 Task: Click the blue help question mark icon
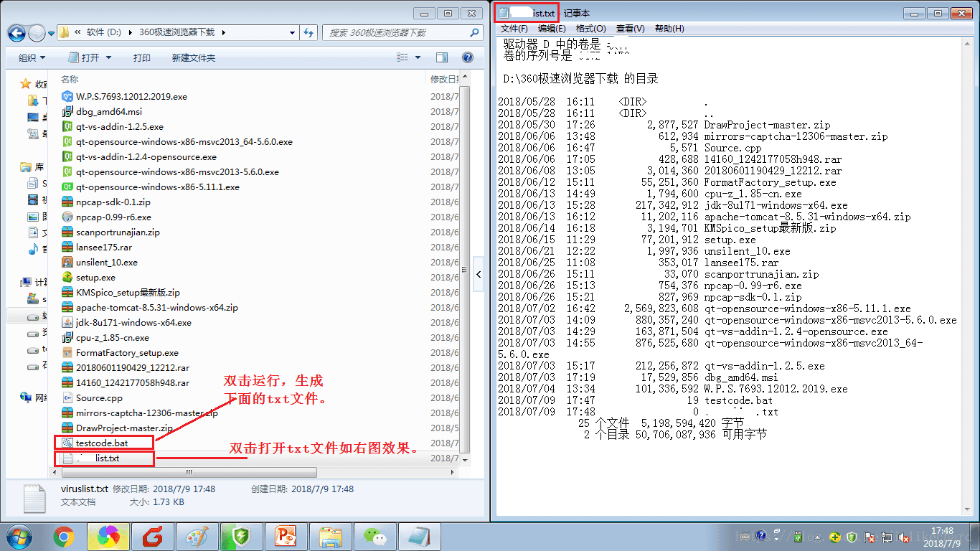(467, 57)
